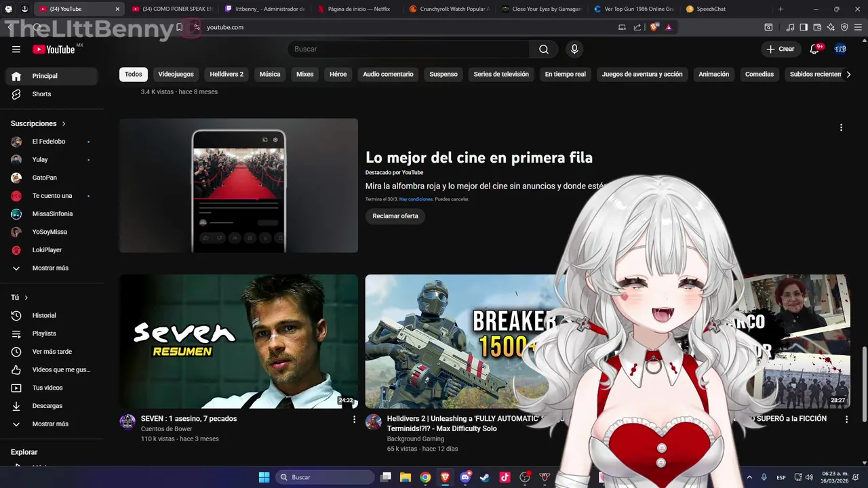
Task: Open Brave Leo AI sparkle icon
Action: click(x=831, y=27)
